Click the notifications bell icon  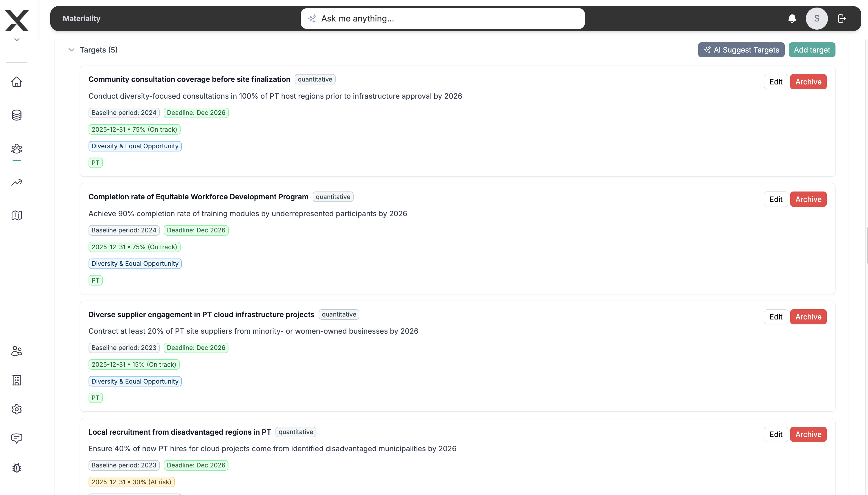point(792,19)
